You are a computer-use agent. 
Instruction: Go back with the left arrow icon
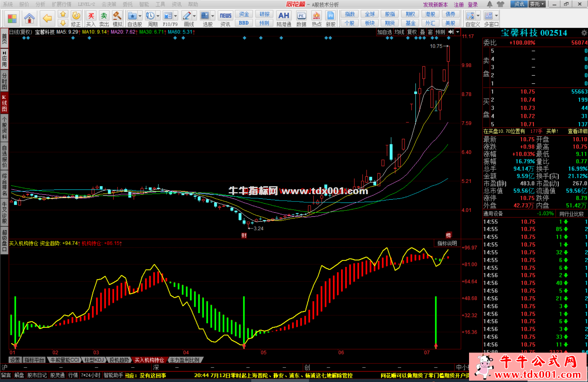click(47, 18)
